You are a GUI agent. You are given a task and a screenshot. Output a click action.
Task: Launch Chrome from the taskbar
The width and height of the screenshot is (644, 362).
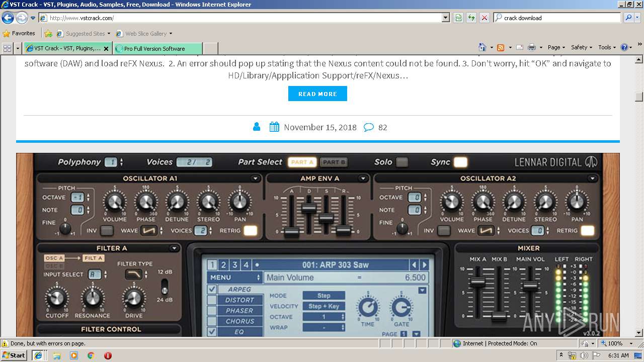pyautogui.click(x=91, y=355)
